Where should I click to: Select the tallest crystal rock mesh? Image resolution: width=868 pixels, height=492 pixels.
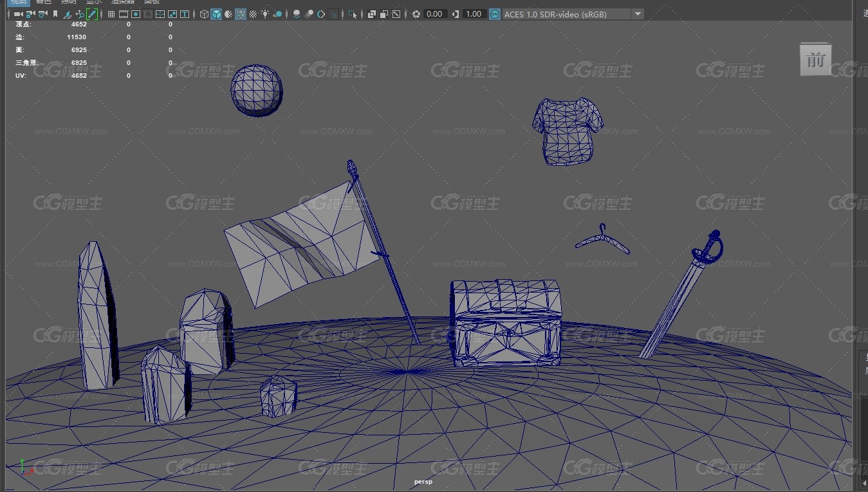click(x=98, y=315)
